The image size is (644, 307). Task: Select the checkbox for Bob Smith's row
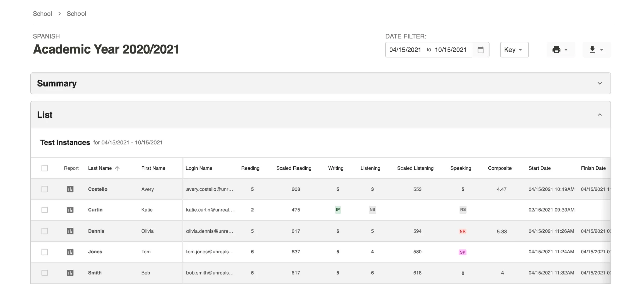pos(45,273)
